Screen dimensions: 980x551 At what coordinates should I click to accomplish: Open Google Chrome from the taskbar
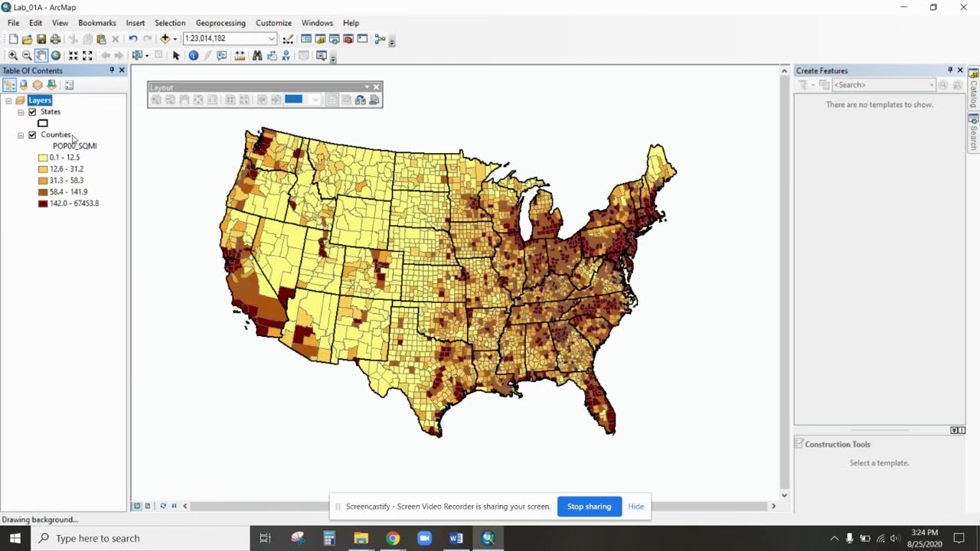click(393, 538)
